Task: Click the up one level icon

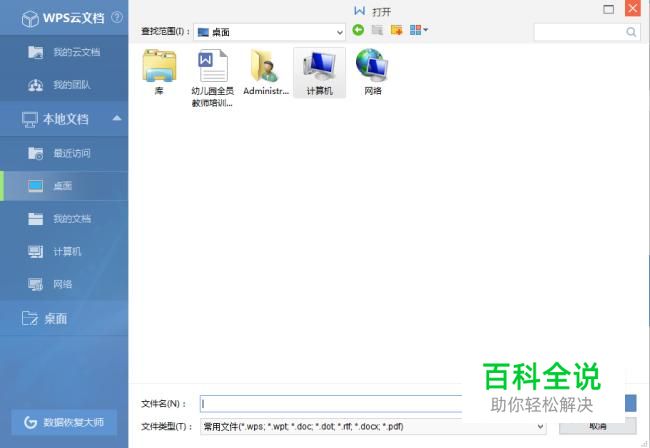Action: click(x=377, y=30)
